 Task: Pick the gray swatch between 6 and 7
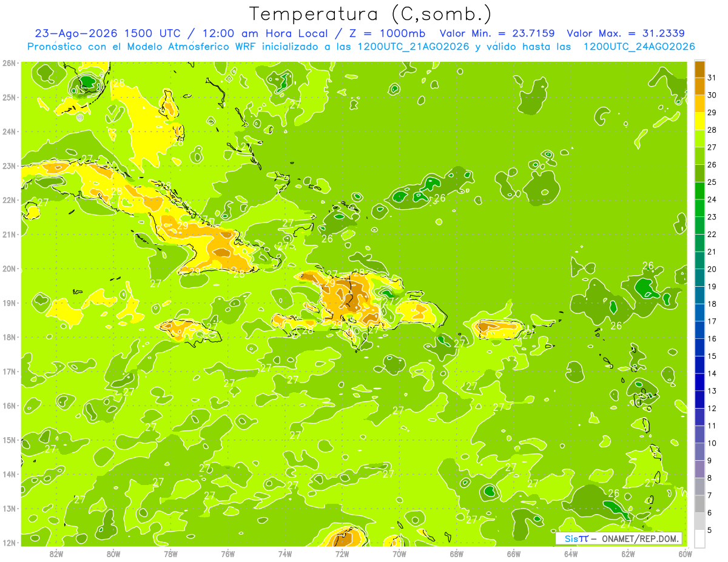(x=699, y=504)
